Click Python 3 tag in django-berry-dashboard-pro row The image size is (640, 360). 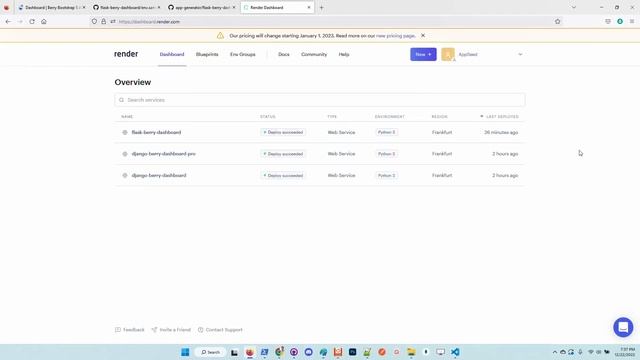387,154
